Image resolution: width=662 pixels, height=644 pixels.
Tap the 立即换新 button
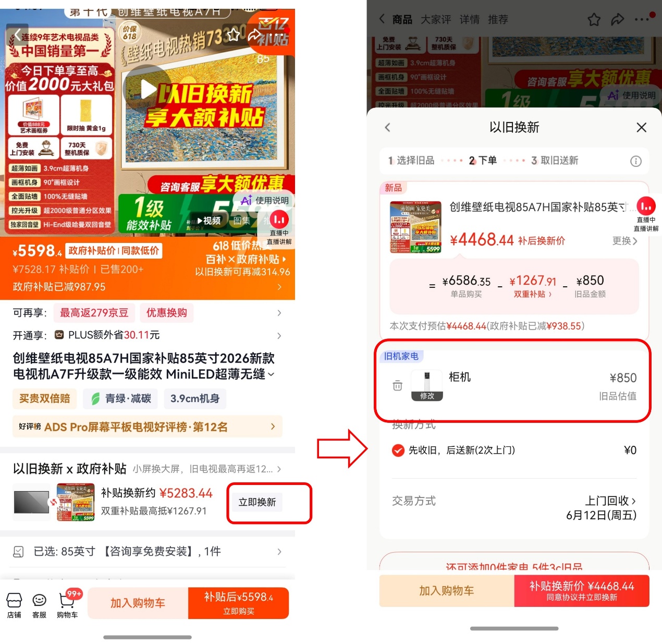257,502
